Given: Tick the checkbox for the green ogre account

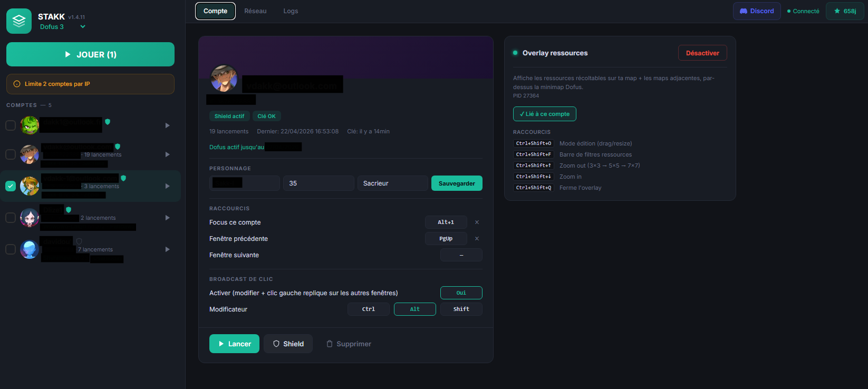Looking at the screenshot, I should coord(11,125).
